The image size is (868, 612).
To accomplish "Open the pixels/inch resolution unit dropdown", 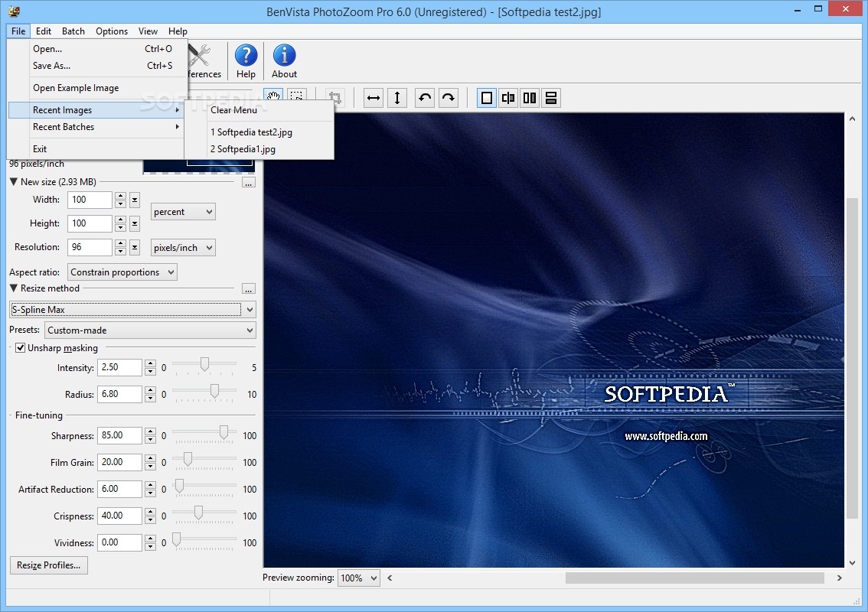I will (183, 248).
